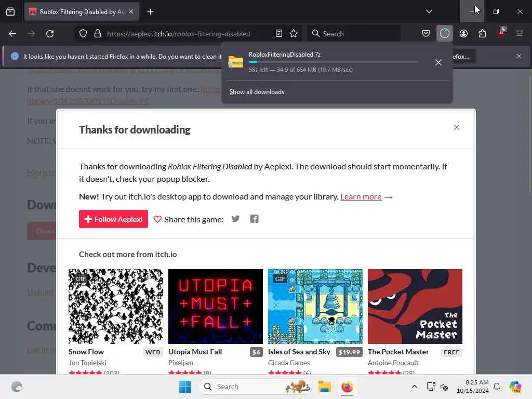Expand the list all tabs chevron
Screen dimensions: 532x399
click(x=429, y=11)
